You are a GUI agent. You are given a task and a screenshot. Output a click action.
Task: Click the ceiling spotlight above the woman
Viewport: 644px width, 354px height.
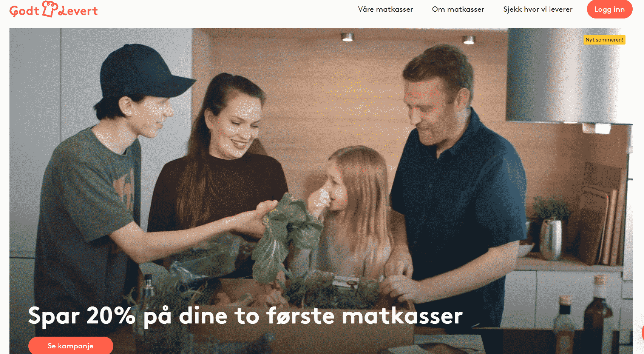coord(347,37)
